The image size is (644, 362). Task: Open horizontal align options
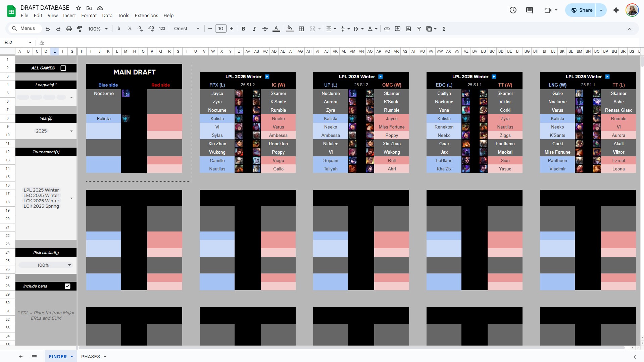coord(331,29)
